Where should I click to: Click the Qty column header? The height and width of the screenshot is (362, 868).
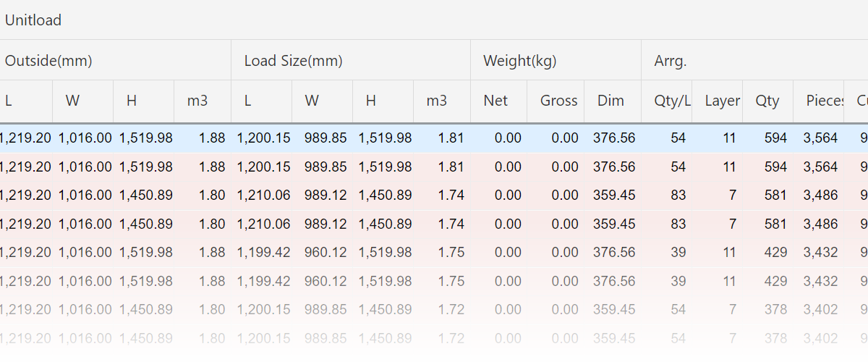(767, 101)
